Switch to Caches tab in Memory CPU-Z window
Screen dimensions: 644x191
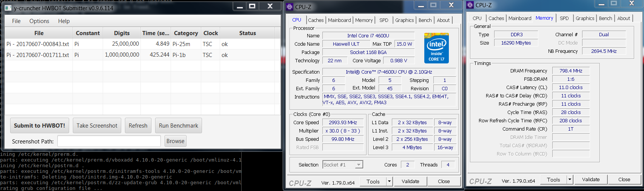[x=496, y=18]
